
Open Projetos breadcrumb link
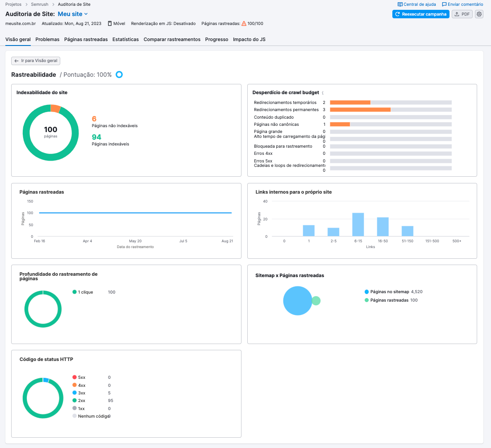pos(13,4)
